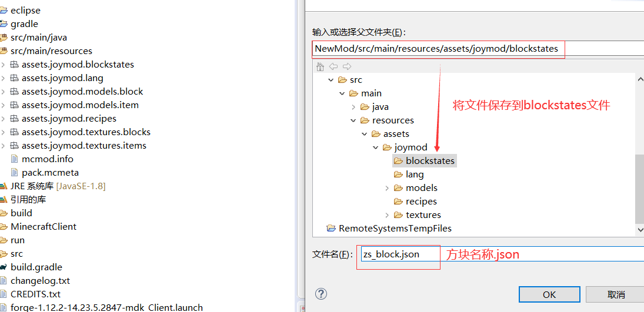
Task: Expand assets.joymod.blockstates package in explorer
Action: (4, 65)
